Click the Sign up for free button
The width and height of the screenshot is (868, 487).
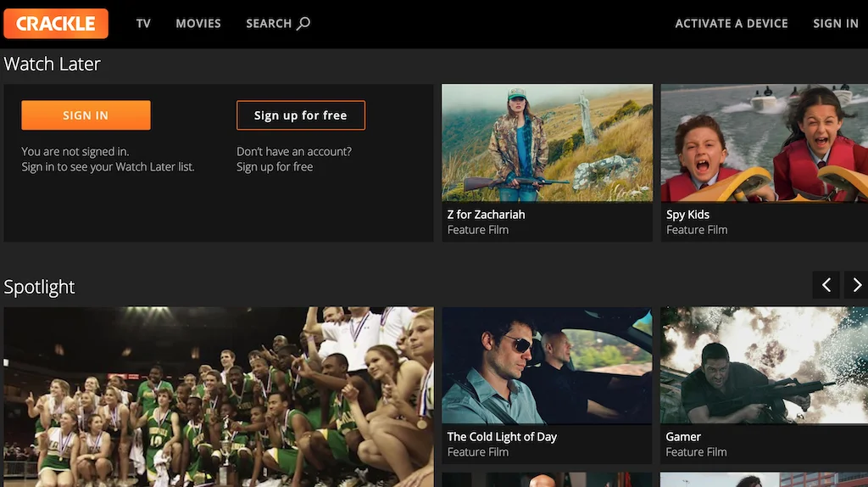point(301,115)
